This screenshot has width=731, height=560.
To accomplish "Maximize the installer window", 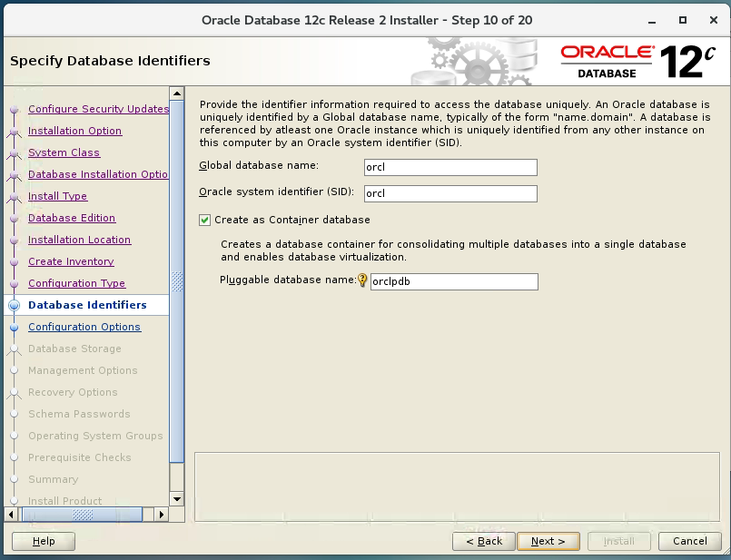I will tap(683, 20).
